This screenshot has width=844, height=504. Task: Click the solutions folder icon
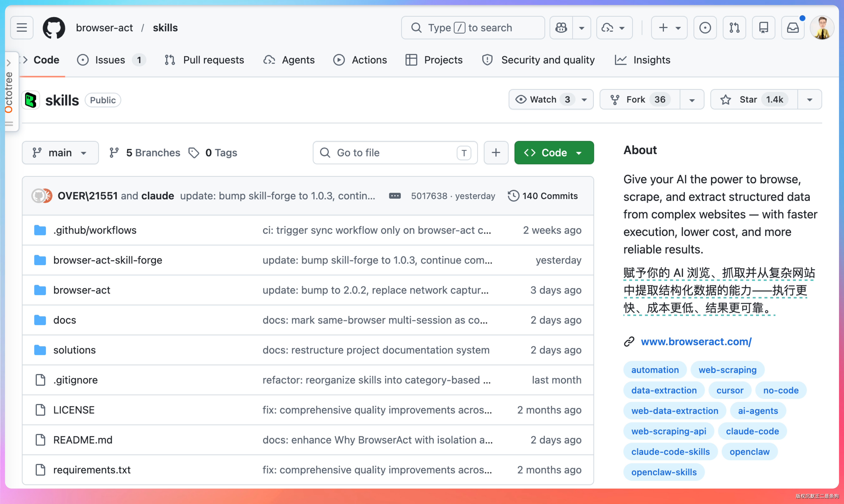[x=40, y=350]
